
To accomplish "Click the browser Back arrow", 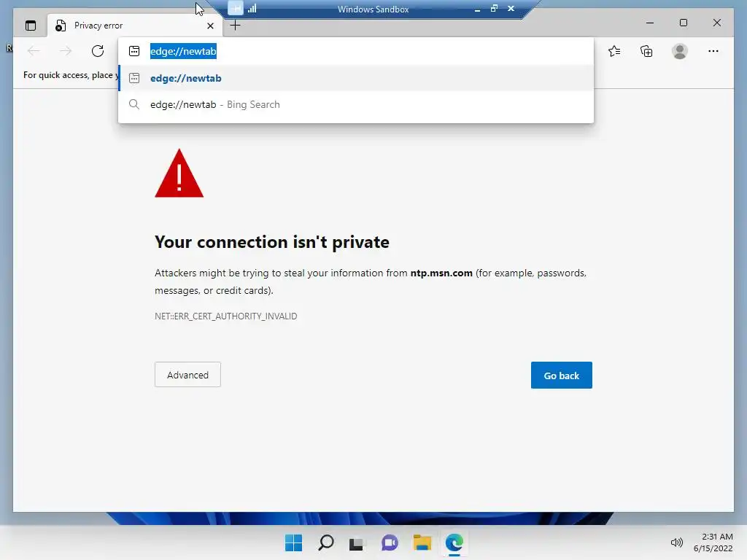I will click(34, 51).
